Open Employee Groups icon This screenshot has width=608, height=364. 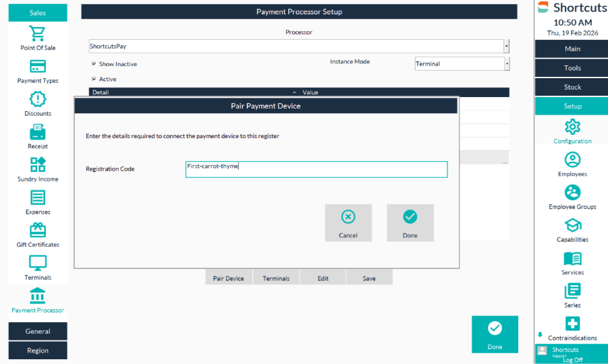pyautogui.click(x=572, y=193)
